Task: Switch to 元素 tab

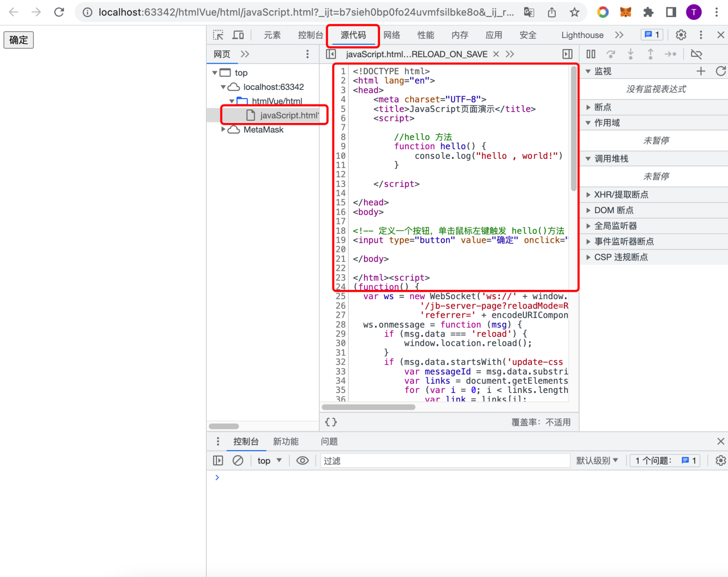Action: 272,35
